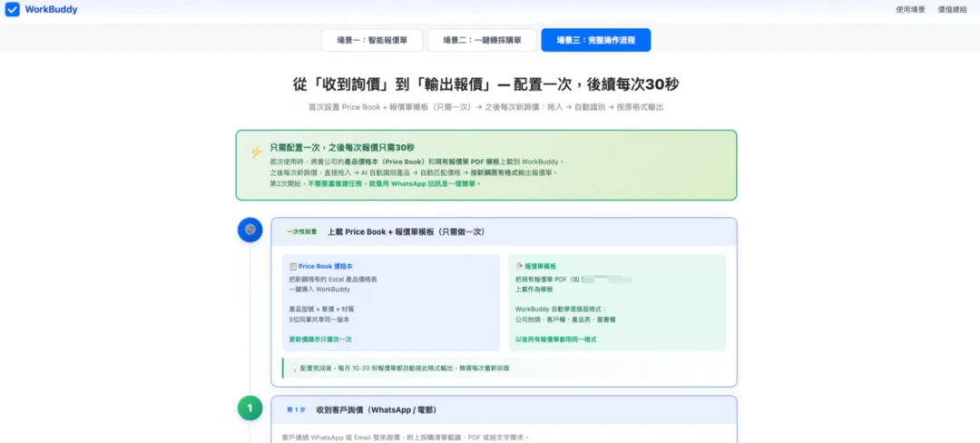Click the line 客戶通過 WhatsApp 或 Email 發來詢價
Screen dimensions: 980x443
pos(405,438)
